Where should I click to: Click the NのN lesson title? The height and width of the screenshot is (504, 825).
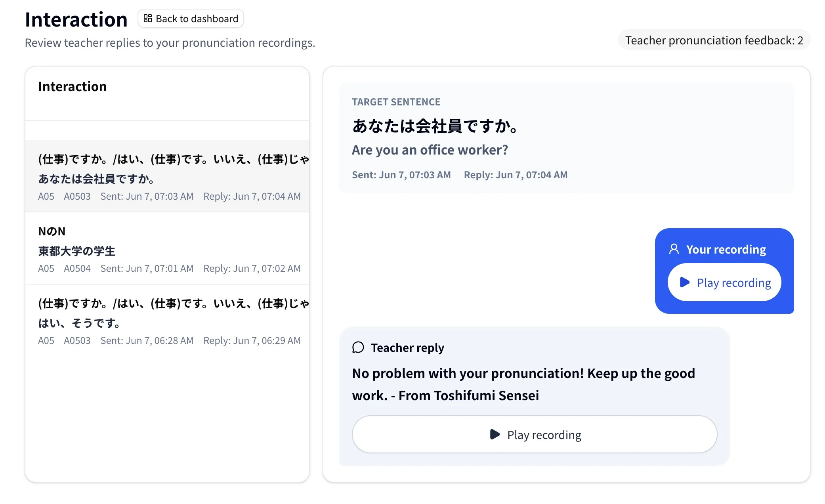[52, 231]
